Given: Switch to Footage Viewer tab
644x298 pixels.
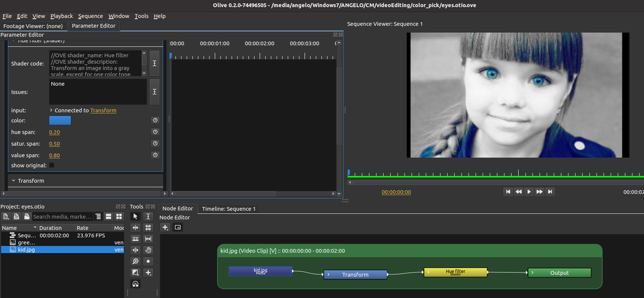Looking at the screenshot, I should (x=33, y=26).
